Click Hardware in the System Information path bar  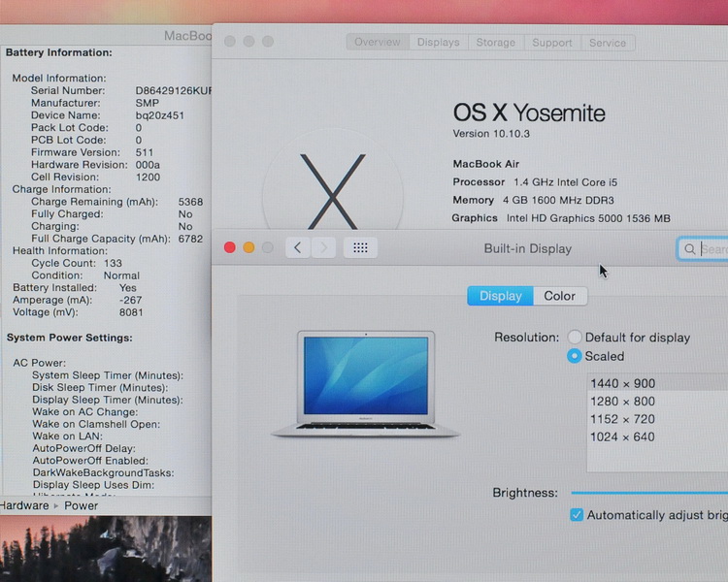[x=24, y=505]
